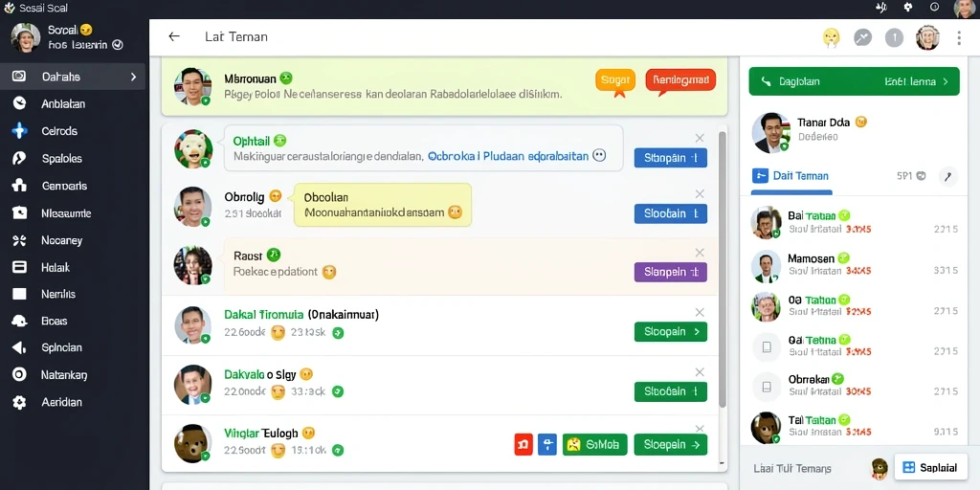
Task: Open the user avatar in top system bar
Action: 965,8
